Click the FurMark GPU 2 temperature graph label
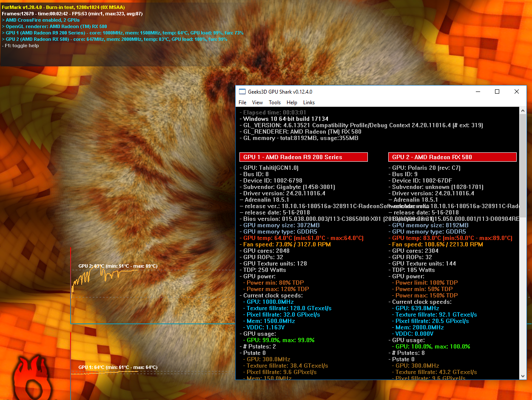This screenshot has height=400, width=532. coord(118,266)
